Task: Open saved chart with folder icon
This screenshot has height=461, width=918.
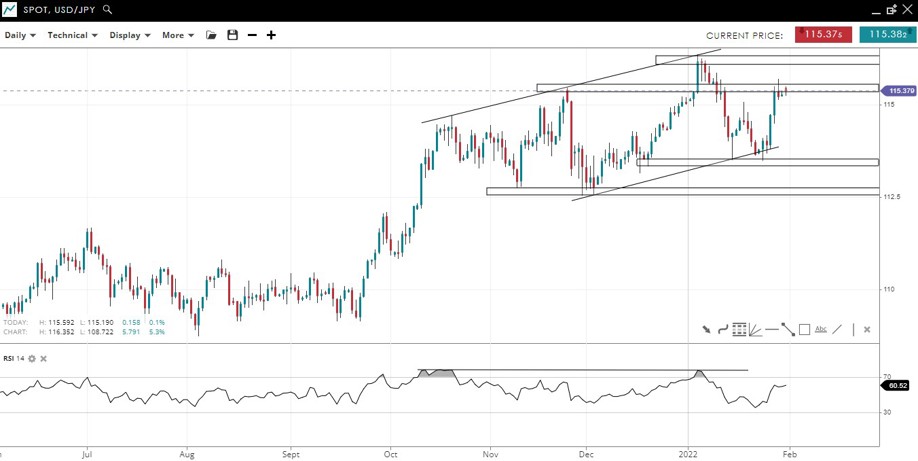Action: tap(211, 35)
